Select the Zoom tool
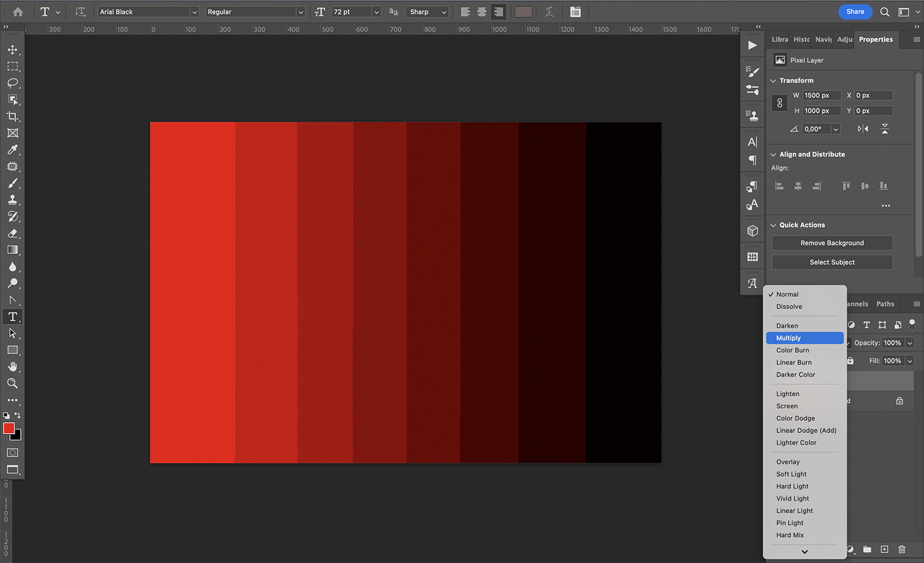924x563 pixels. (12, 383)
